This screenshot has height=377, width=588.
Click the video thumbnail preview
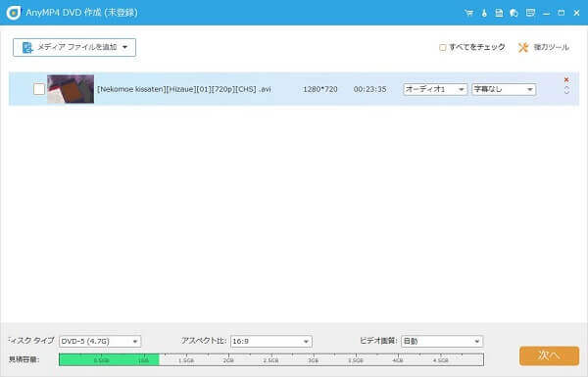click(71, 89)
